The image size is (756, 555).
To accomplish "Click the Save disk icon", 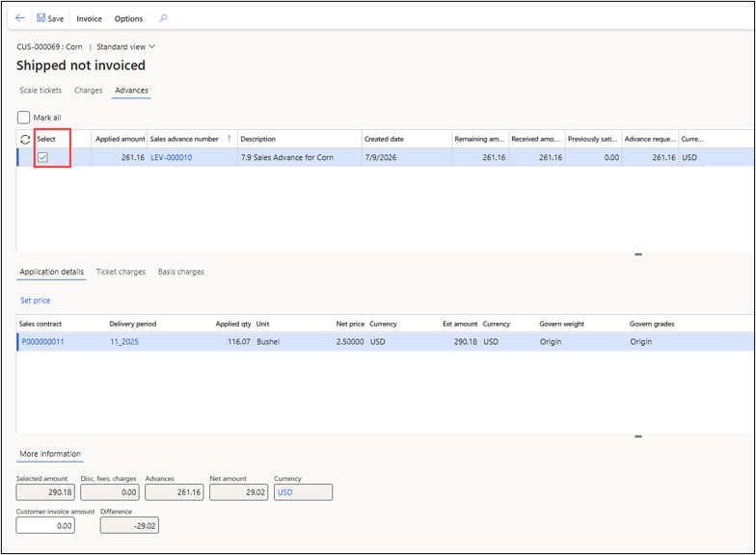I will [x=40, y=18].
